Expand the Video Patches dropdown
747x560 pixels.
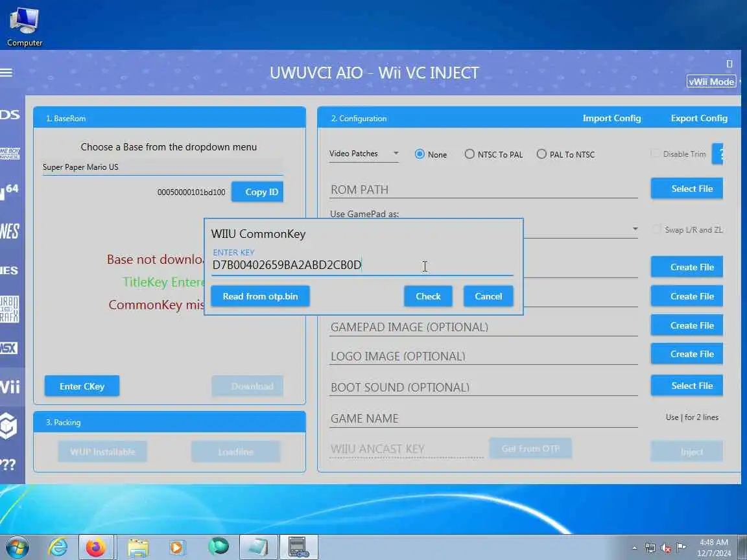(x=364, y=154)
